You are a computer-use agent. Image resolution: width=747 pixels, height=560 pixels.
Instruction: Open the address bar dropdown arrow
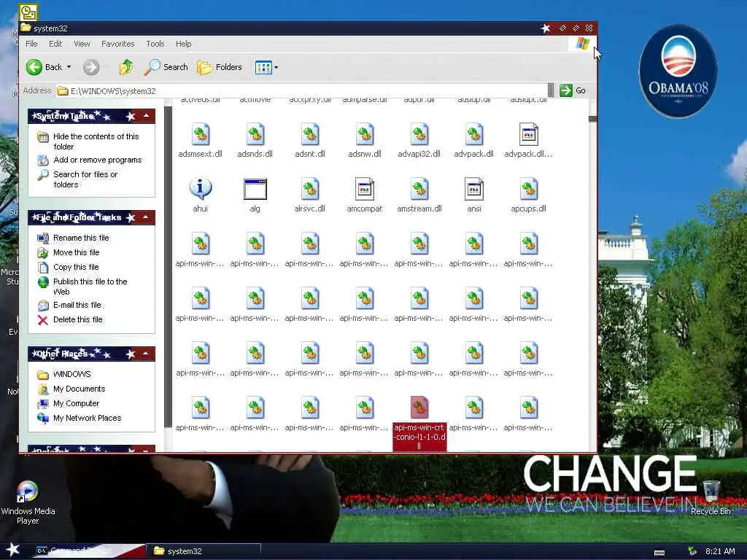(x=551, y=90)
